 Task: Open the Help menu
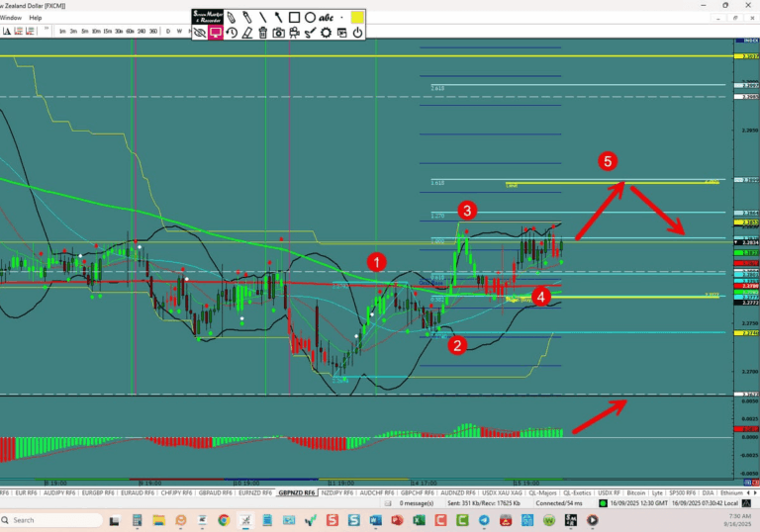pyautogui.click(x=36, y=18)
